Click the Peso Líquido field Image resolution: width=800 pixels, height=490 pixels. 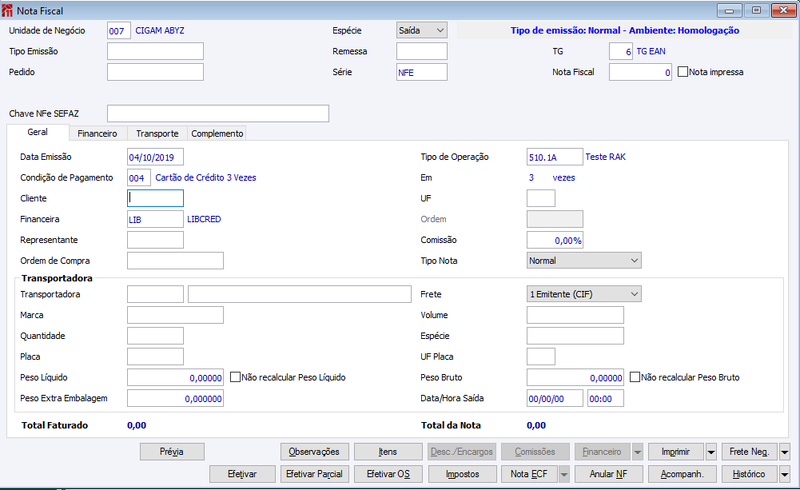pos(175,378)
